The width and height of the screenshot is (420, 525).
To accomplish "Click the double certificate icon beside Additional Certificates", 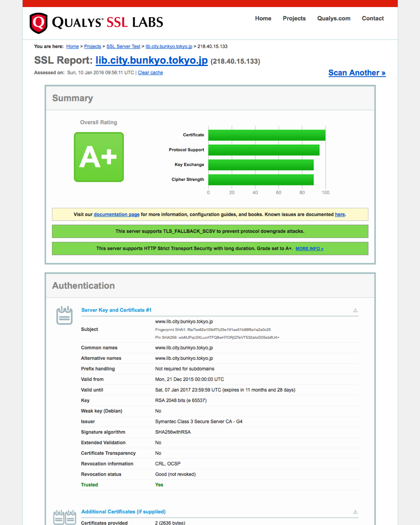I will pyautogui.click(x=65, y=517).
